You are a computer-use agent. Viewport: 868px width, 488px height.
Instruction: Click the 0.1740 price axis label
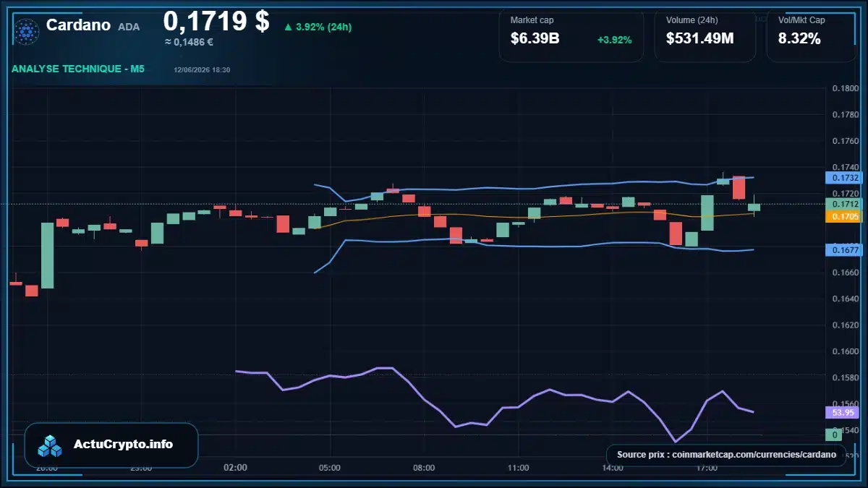pos(846,167)
